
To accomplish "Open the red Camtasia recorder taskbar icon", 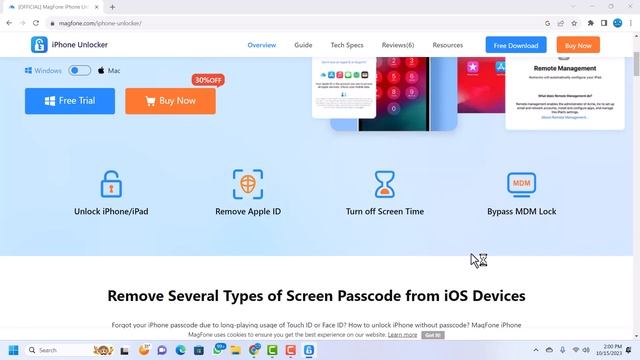I will pyautogui.click(x=291, y=350).
